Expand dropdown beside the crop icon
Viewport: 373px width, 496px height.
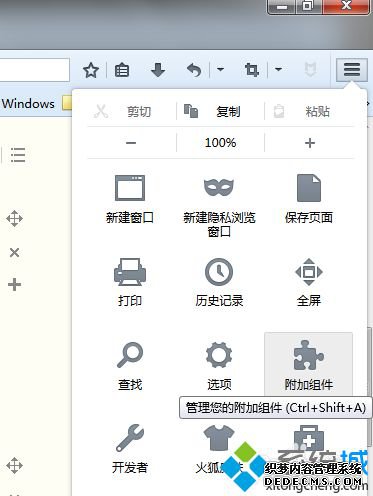[278, 70]
